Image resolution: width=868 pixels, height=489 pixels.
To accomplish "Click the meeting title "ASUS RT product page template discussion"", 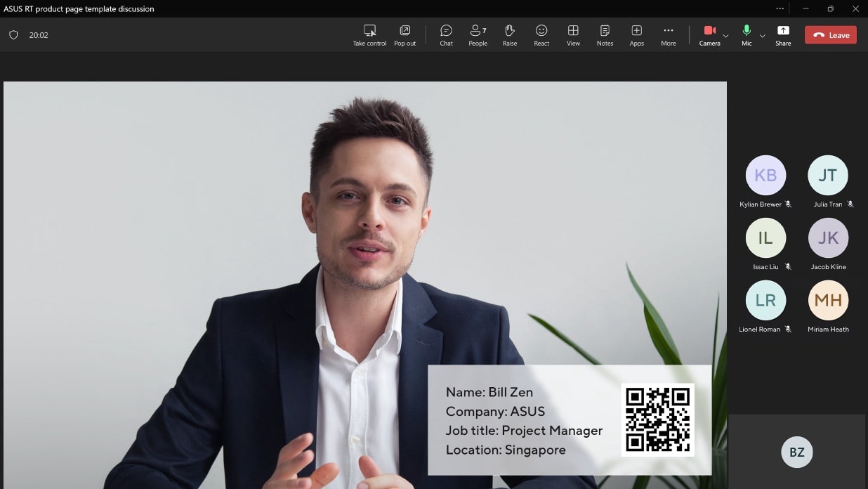I will pyautogui.click(x=79, y=9).
